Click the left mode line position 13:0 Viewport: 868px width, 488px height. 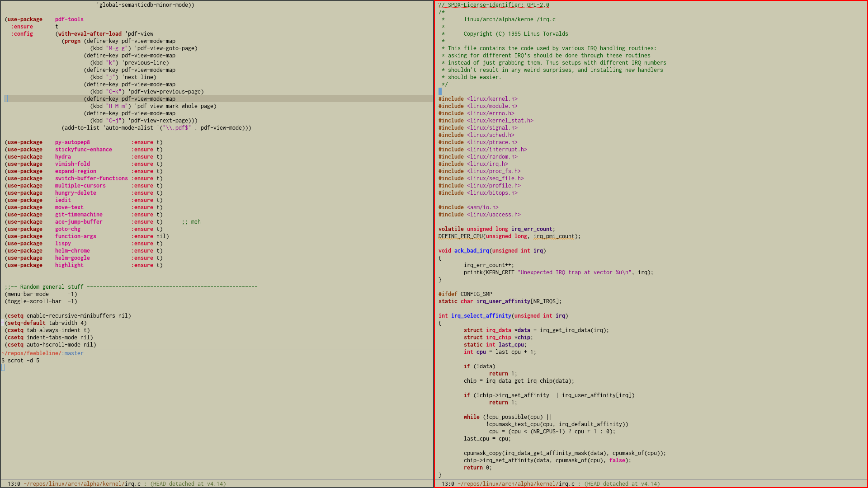[14, 483]
